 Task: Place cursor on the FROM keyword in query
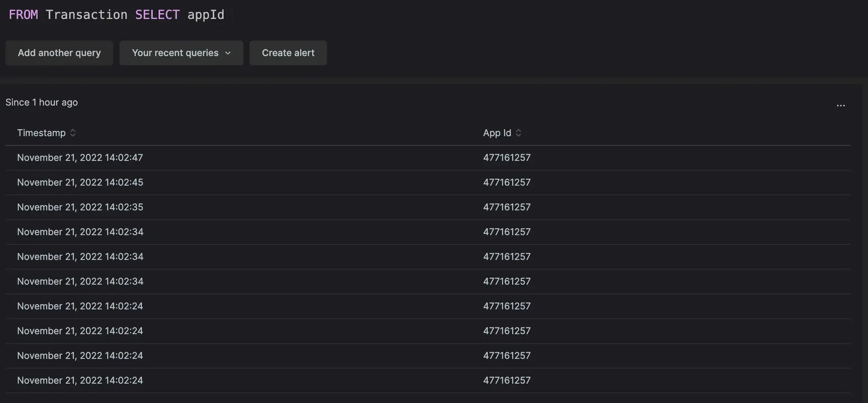click(24, 15)
